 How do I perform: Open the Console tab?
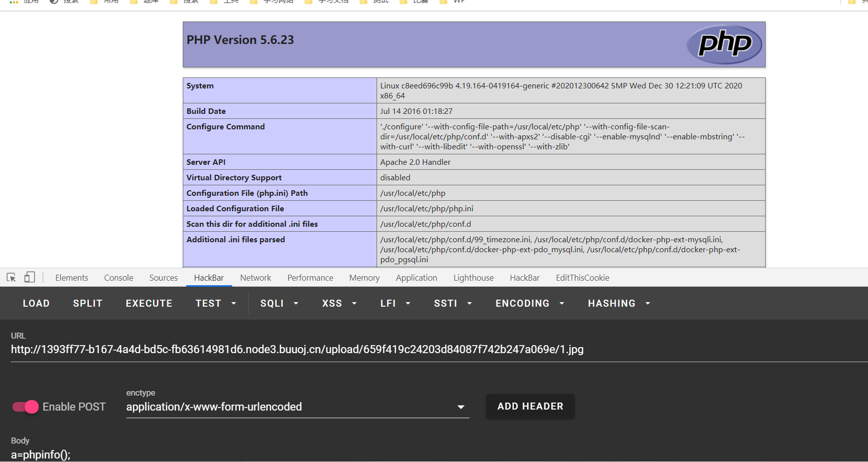[x=118, y=278]
